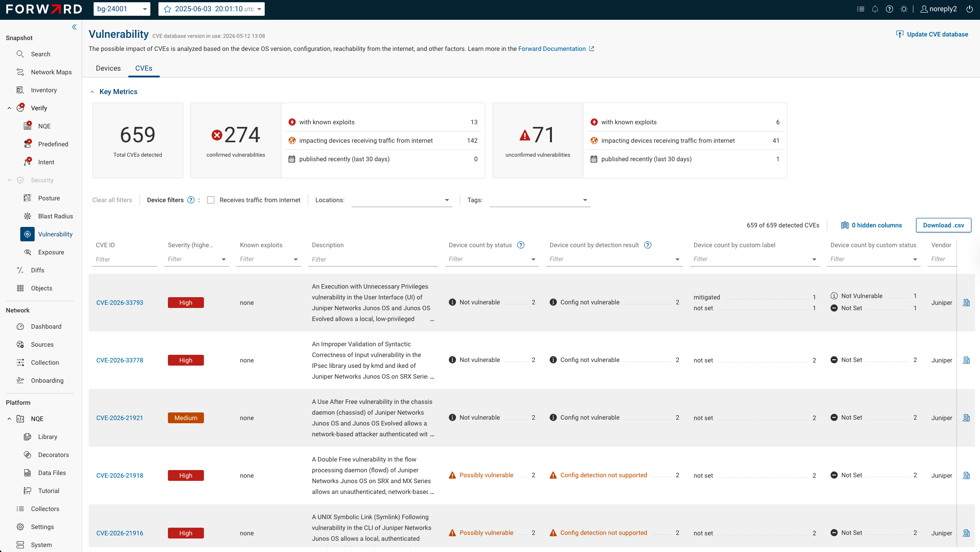980x552 pixels.
Task: Collapse the Platform NQE sidebar group
Action: pyautogui.click(x=9, y=419)
